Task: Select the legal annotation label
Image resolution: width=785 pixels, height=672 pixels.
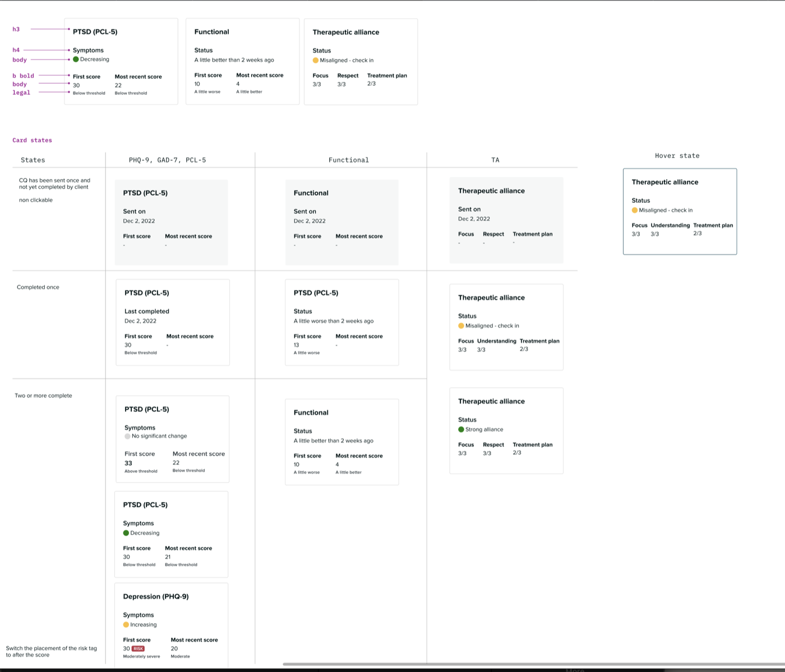Action: pos(21,92)
